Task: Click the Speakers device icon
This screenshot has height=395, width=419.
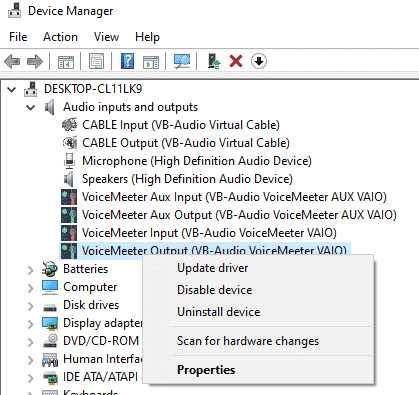Action: tap(69, 179)
